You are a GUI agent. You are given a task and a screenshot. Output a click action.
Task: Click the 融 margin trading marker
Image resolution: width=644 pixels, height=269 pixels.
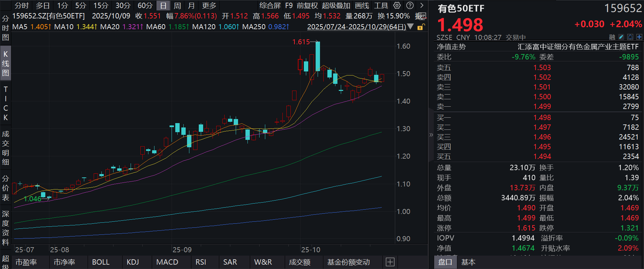point(612,37)
